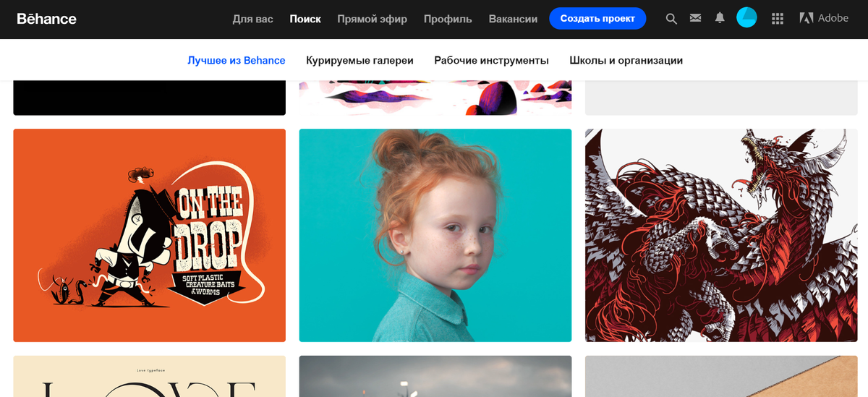Open the Профиль page
The width and height of the screenshot is (868, 397).
[448, 19]
